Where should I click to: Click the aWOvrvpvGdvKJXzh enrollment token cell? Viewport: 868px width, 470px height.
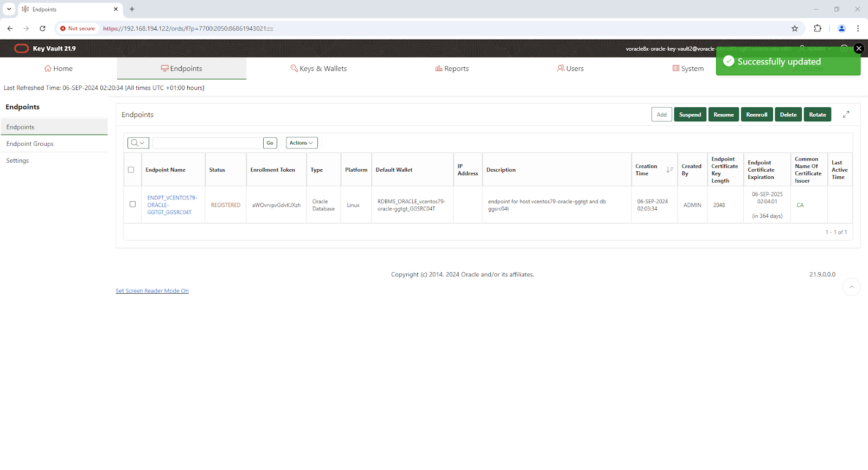[276, 205]
